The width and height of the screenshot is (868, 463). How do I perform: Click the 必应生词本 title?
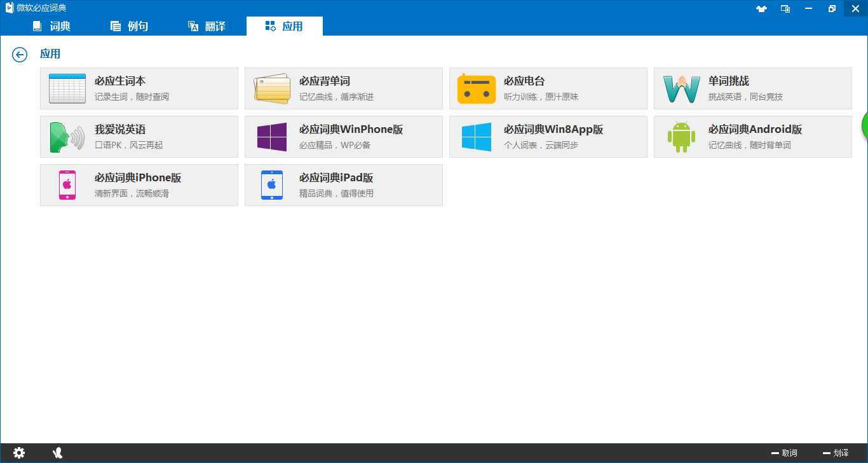[120, 81]
